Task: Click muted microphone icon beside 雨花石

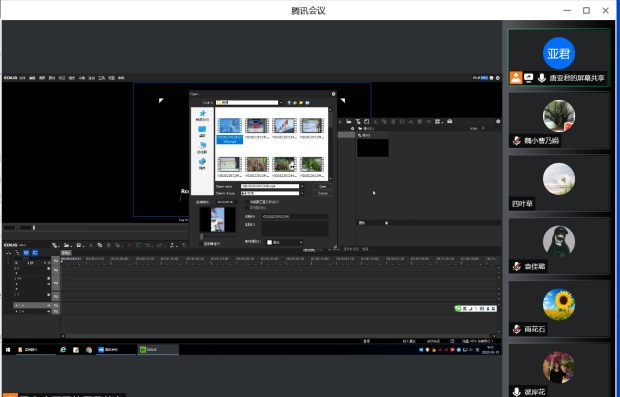Action: point(516,329)
